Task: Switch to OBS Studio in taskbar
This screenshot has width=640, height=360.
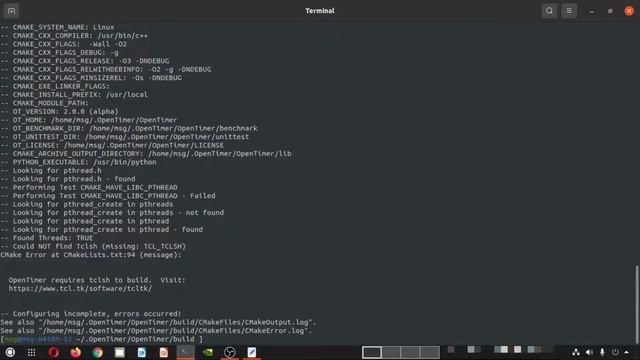Action: (x=230, y=352)
